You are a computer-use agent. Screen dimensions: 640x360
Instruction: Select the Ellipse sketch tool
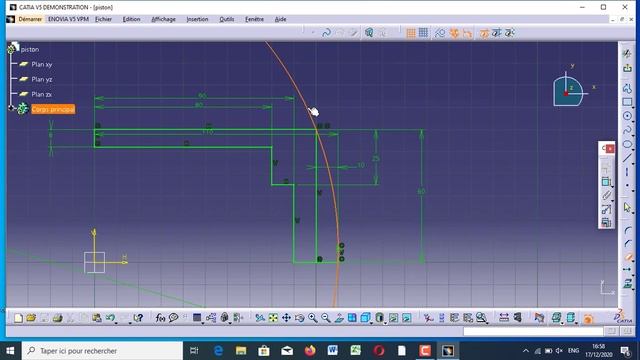coord(627,144)
